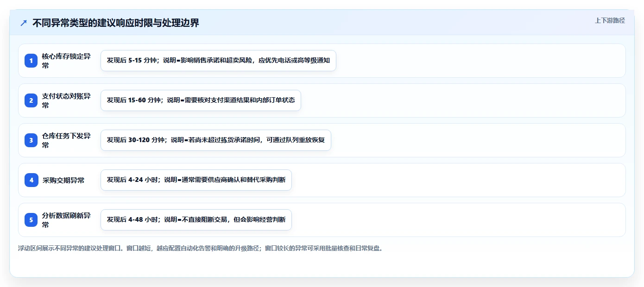
Task: Click the 采购交期异常 label
Action: click(63, 180)
